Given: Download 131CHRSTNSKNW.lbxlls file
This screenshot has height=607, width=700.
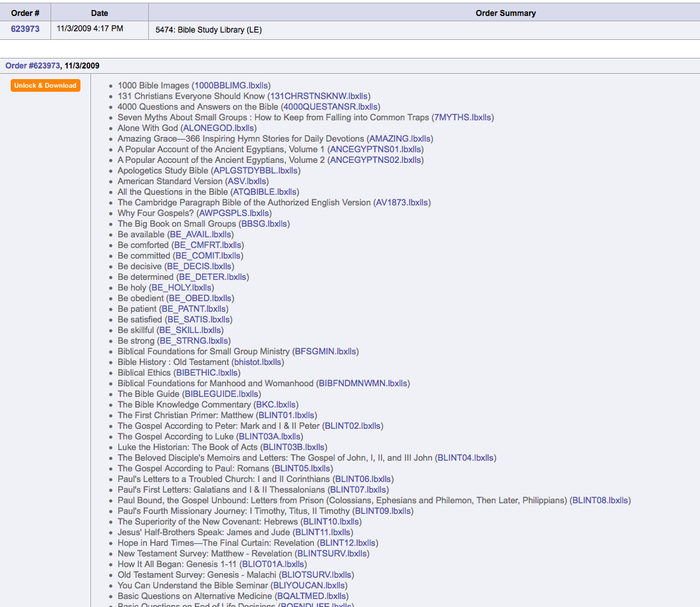Looking at the screenshot, I should (x=318, y=96).
